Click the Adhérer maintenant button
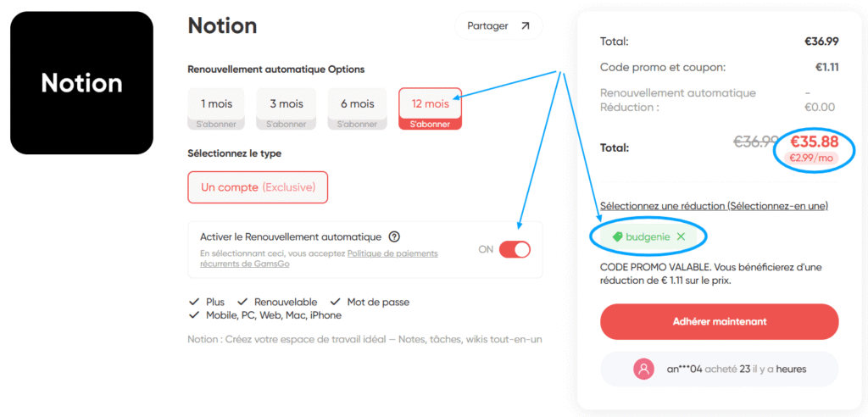Image resolution: width=868 pixels, height=417 pixels. [x=719, y=321]
